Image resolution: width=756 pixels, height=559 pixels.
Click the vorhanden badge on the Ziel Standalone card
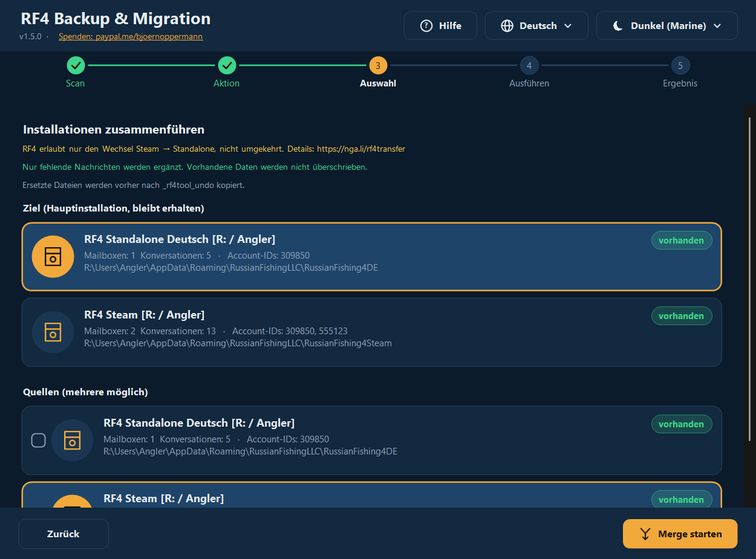682,241
